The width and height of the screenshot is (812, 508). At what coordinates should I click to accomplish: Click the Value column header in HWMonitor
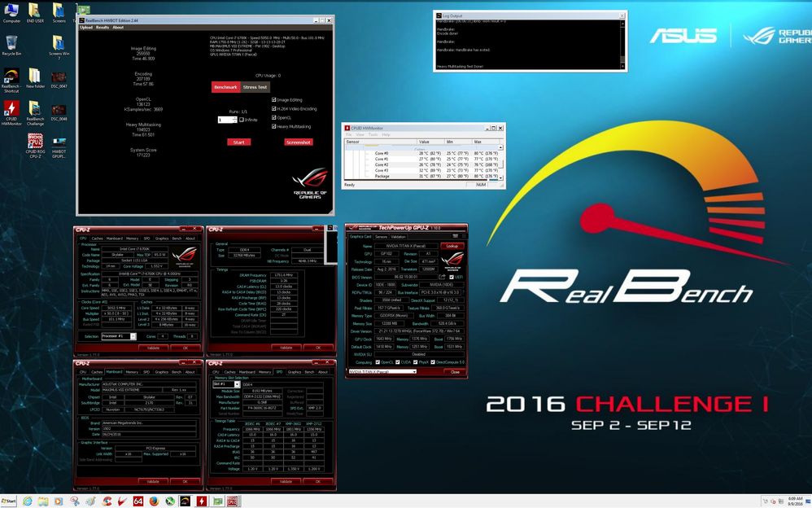pos(431,142)
